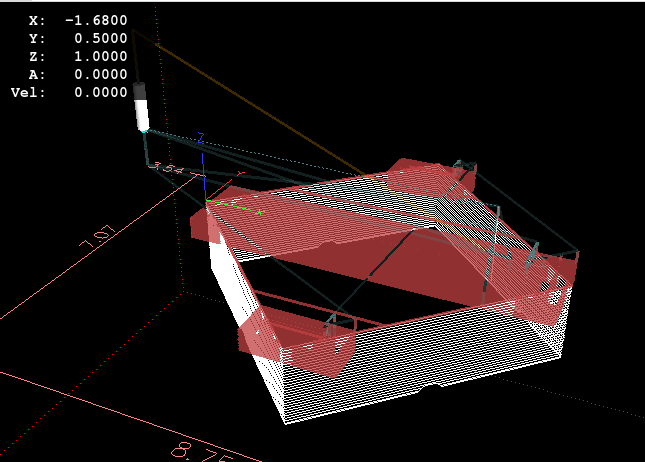
Task: Click the Z position readout 1.0000
Action: click(99, 56)
